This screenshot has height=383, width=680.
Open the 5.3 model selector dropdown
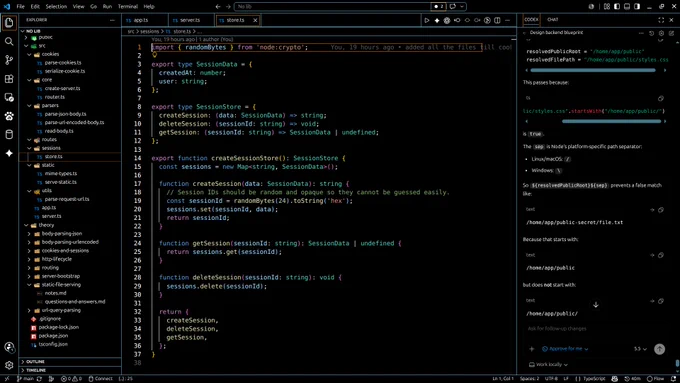640,349
